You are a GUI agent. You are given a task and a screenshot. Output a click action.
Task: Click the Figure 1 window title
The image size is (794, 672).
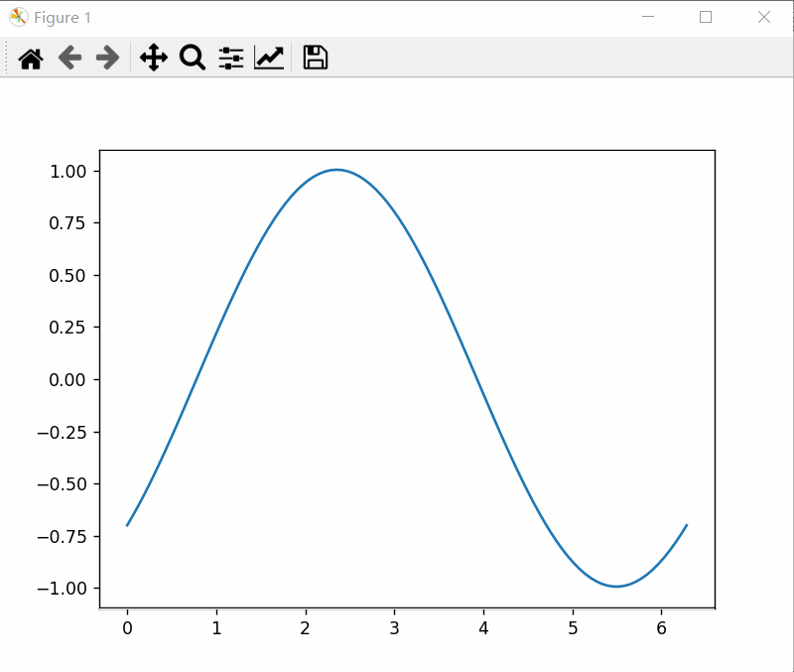[63, 18]
